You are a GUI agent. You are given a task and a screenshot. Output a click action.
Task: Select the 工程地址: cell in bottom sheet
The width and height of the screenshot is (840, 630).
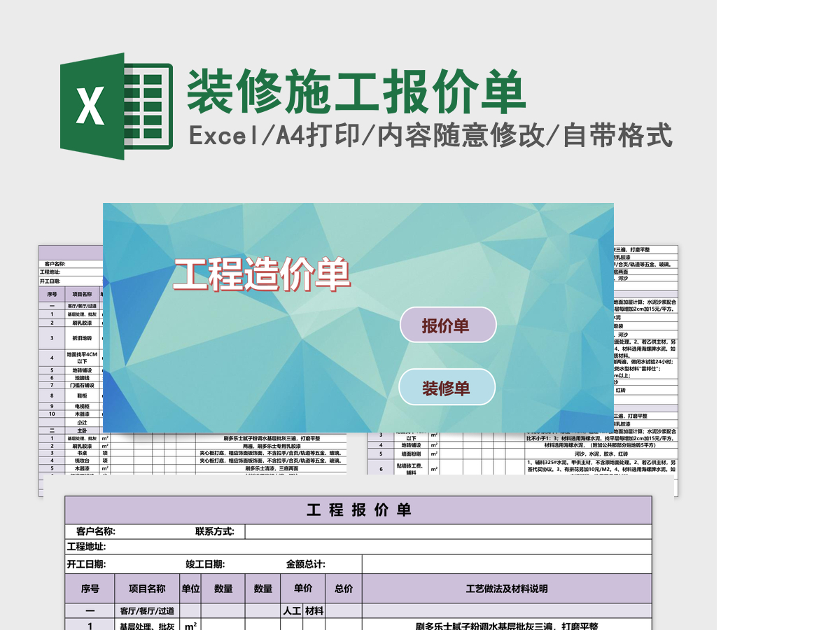[x=87, y=547]
